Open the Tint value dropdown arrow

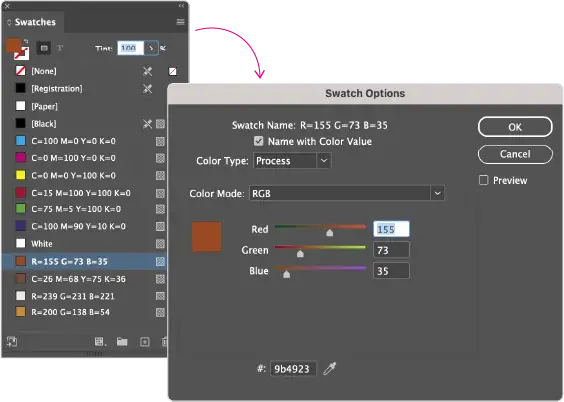point(151,48)
